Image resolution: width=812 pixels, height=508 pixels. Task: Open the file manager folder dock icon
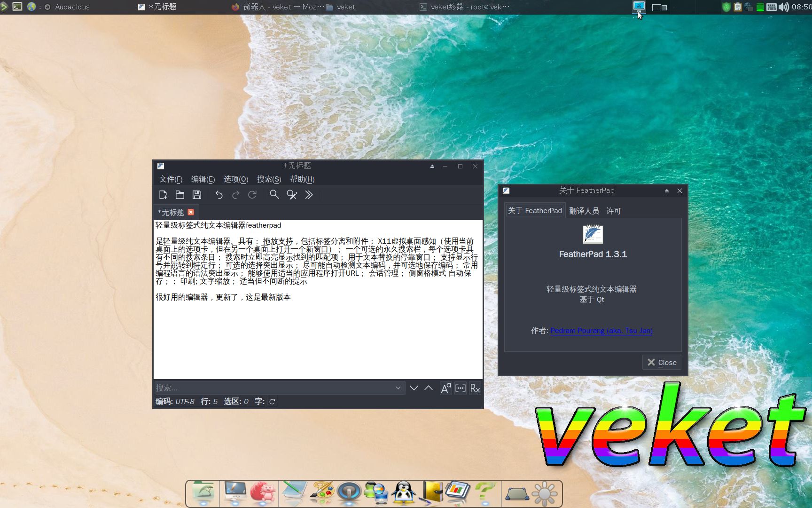coord(203,492)
